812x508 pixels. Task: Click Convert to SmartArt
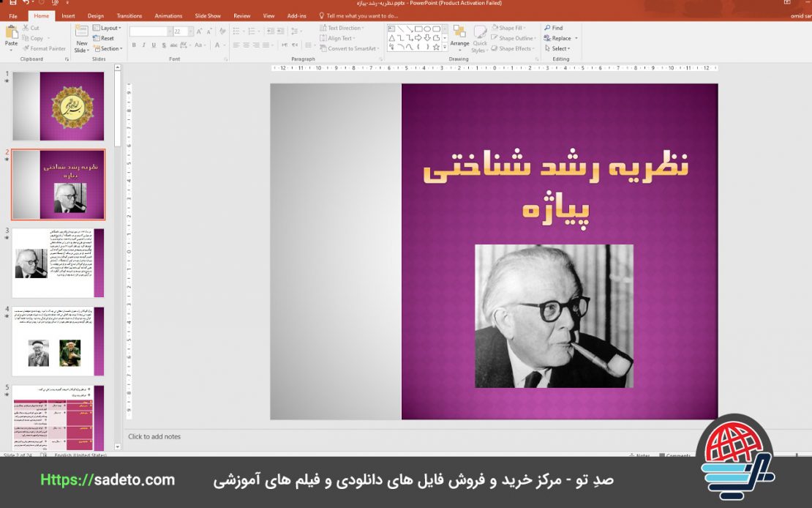point(350,49)
